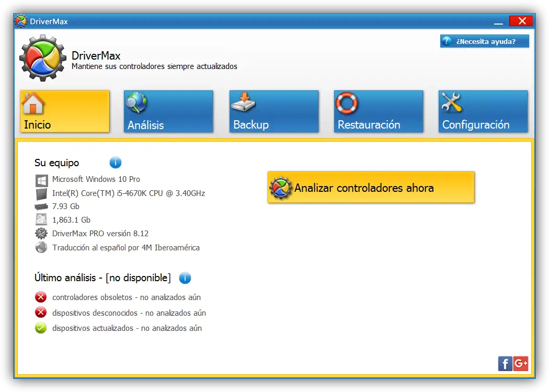Go to the Restauración tab
549x392 pixels.
coord(379,111)
